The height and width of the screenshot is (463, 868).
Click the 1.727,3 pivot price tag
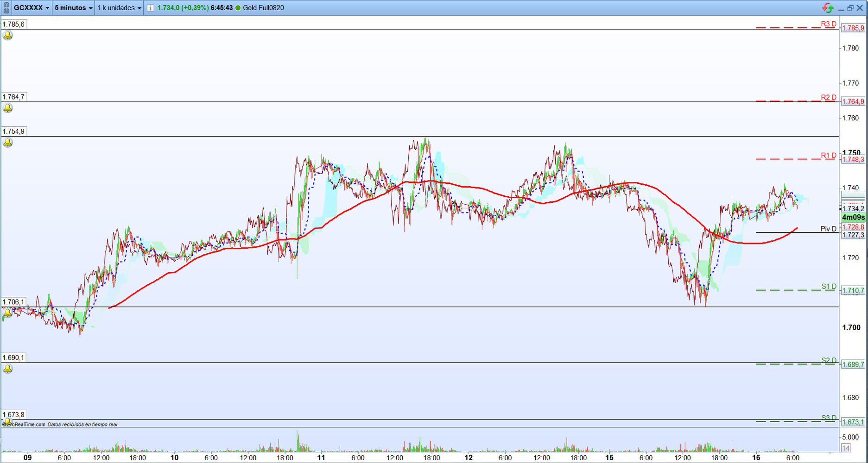pyautogui.click(x=853, y=235)
